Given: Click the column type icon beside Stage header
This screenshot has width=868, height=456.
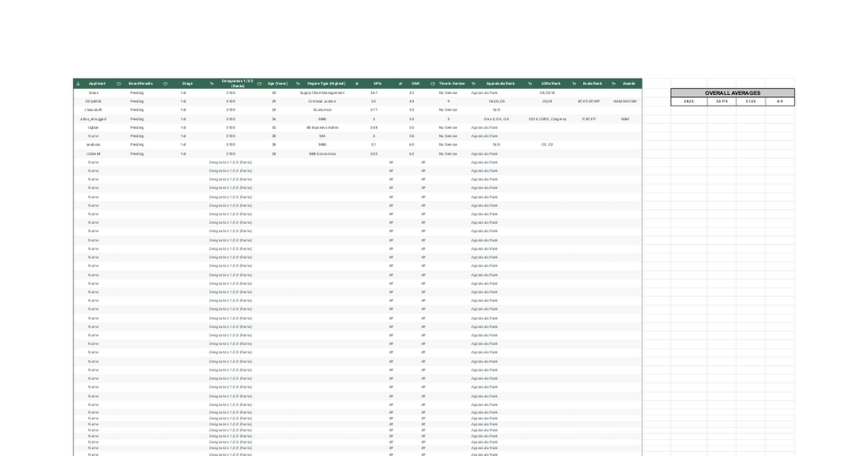Looking at the screenshot, I should (166, 84).
